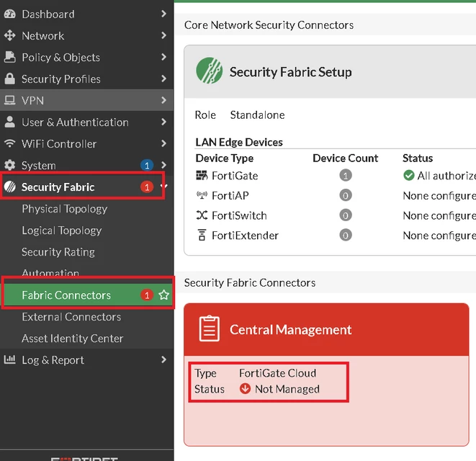Click the WiFi Controller signal icon
The image size is (476, 461).
(x=9, y=143)
